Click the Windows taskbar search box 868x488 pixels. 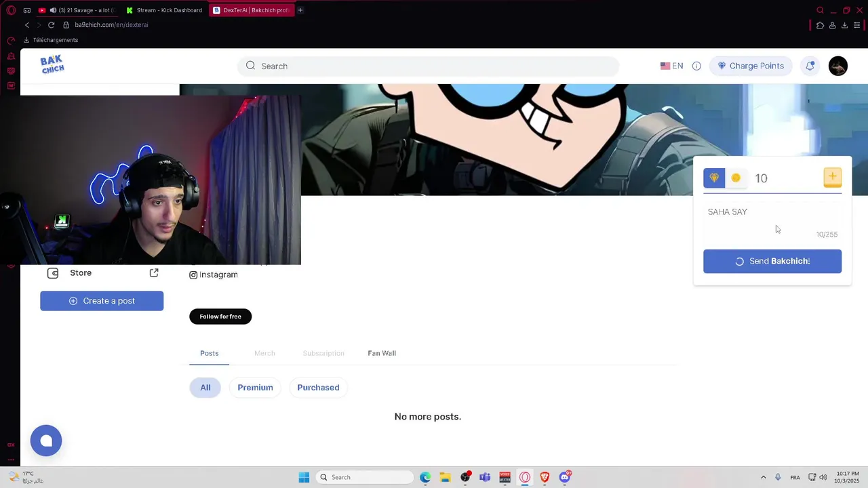pyautogui.click(x=365, y=477)
